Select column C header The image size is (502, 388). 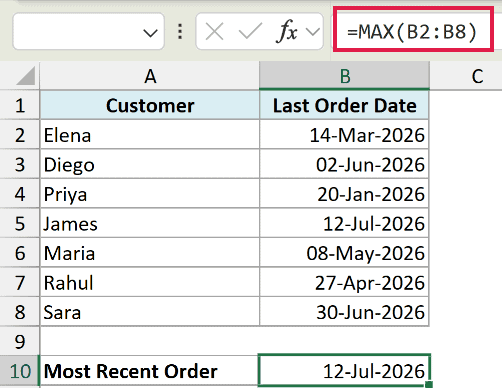477,76
